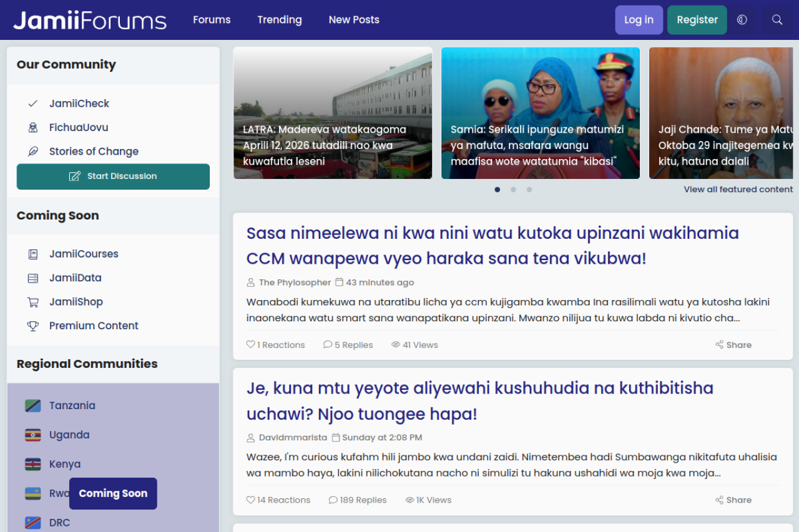The image size is (799, 532).
Task: Share the CCM upinzani post
Action: [x=733, y=345]
